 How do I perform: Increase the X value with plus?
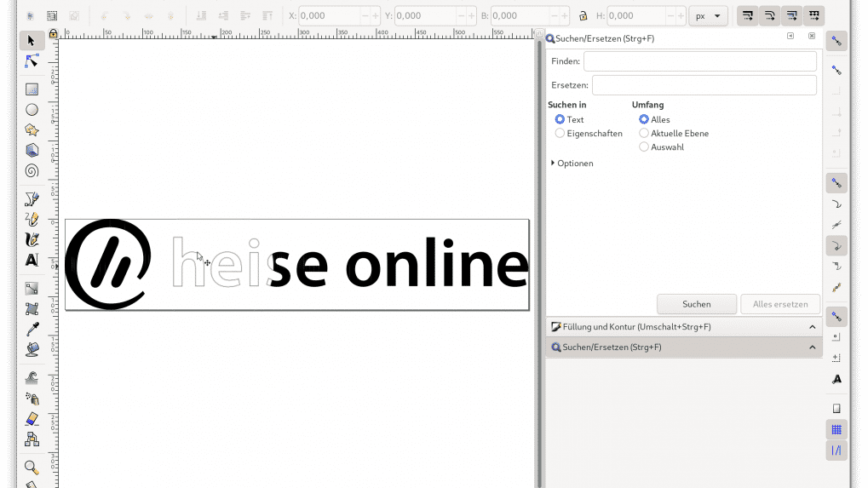point(376,16)
